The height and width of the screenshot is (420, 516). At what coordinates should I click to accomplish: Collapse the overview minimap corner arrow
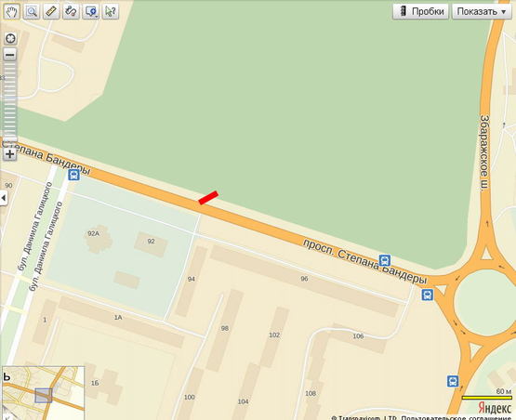coord(7,416)
